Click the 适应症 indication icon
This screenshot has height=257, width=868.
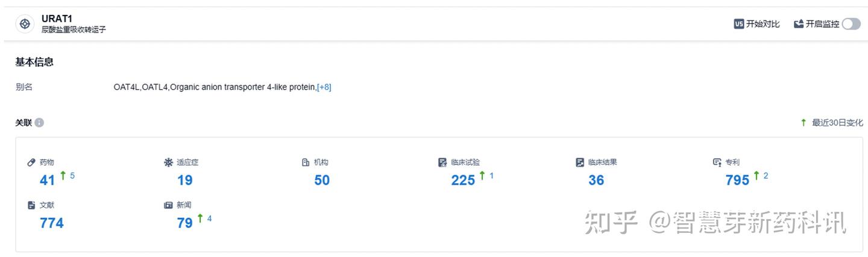[x=168, y=163]
